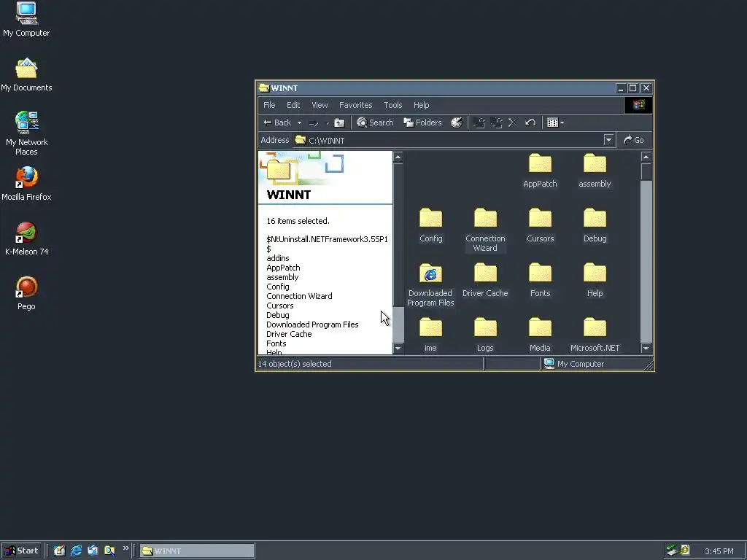Select the Debug folder
Image resolution: width=747 pixels, height=560 pixels.
coord(595,225)
